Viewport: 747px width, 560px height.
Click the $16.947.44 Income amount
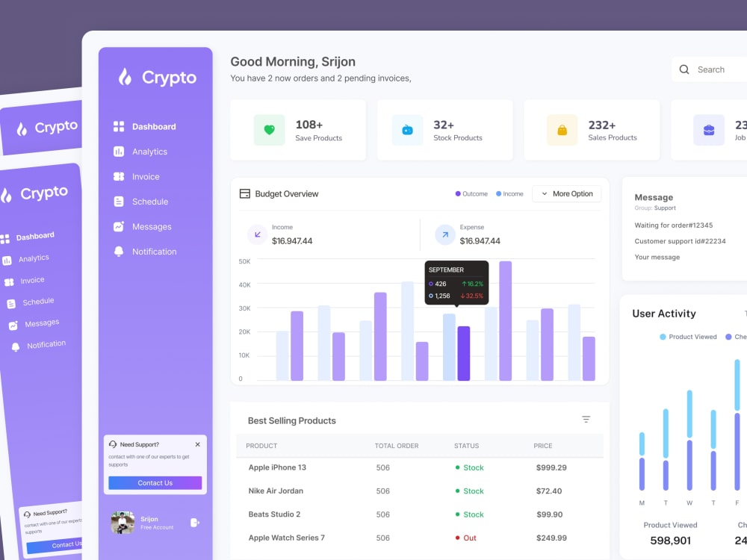pos(292,241)
